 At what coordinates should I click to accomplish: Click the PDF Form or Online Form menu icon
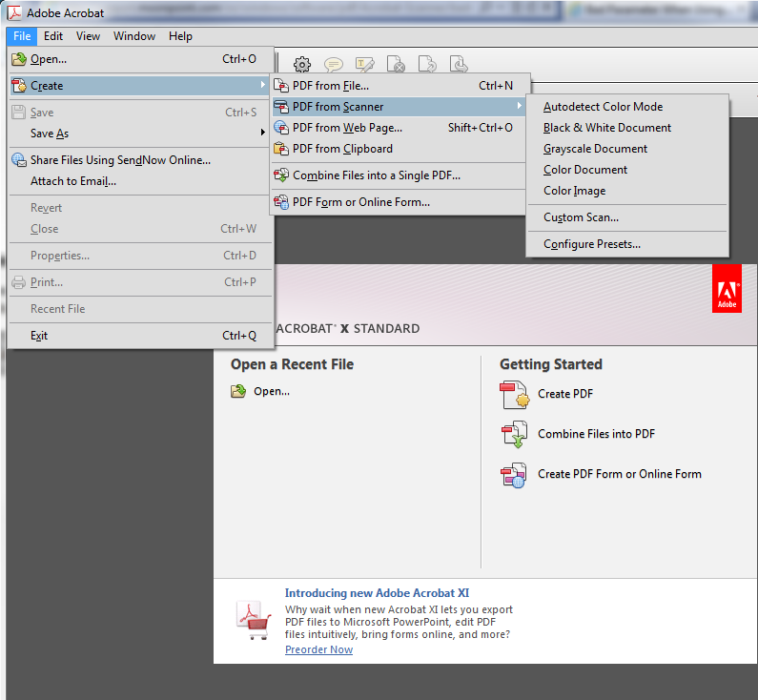[x=281, y=201]
